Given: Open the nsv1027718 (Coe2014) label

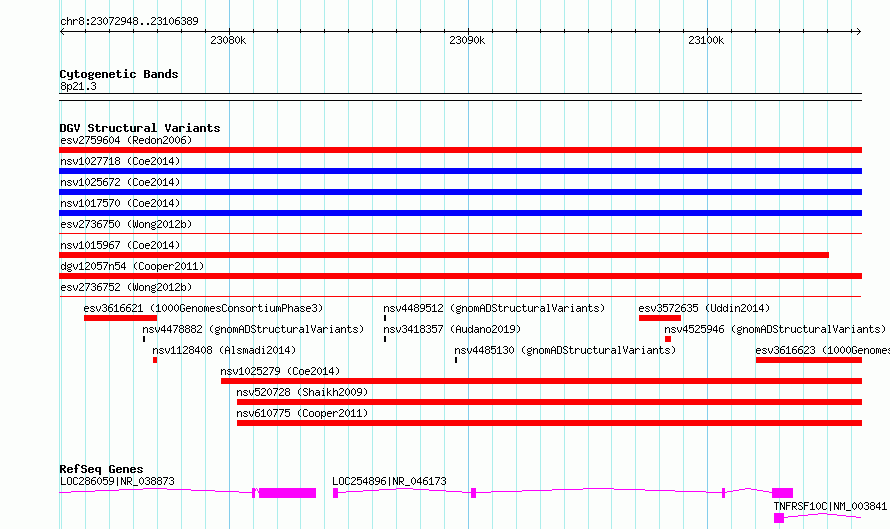Looking at the screenshot, I should point(120,161).
